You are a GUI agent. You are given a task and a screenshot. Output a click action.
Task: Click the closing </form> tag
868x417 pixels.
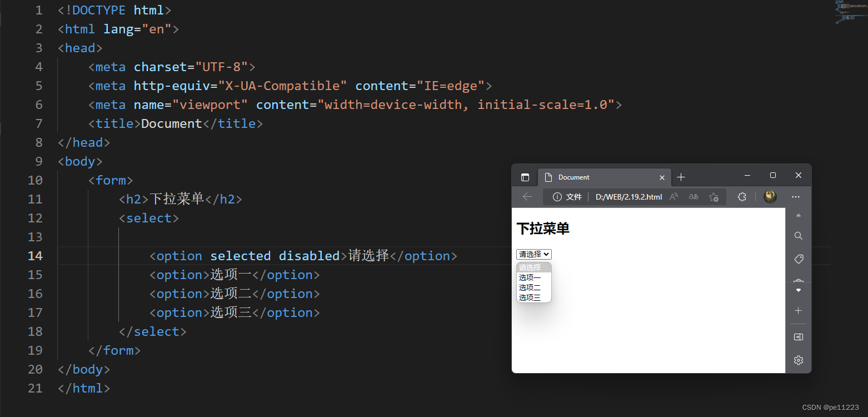(x=114, y=350)
